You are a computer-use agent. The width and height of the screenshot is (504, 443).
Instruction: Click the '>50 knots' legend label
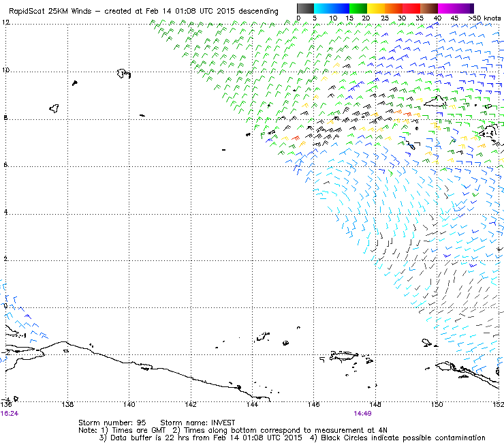pos(484,18)
